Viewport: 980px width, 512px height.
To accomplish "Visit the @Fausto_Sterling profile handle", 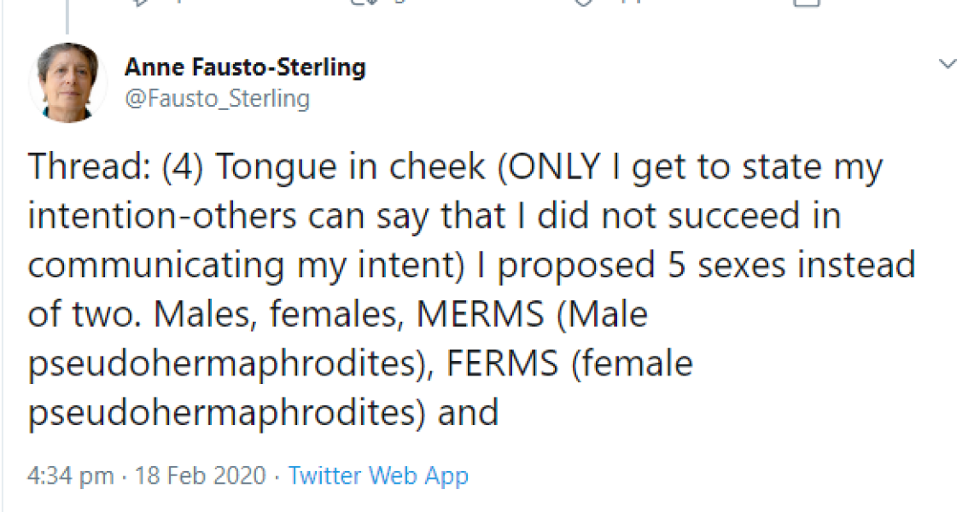I will click(219, 97).
